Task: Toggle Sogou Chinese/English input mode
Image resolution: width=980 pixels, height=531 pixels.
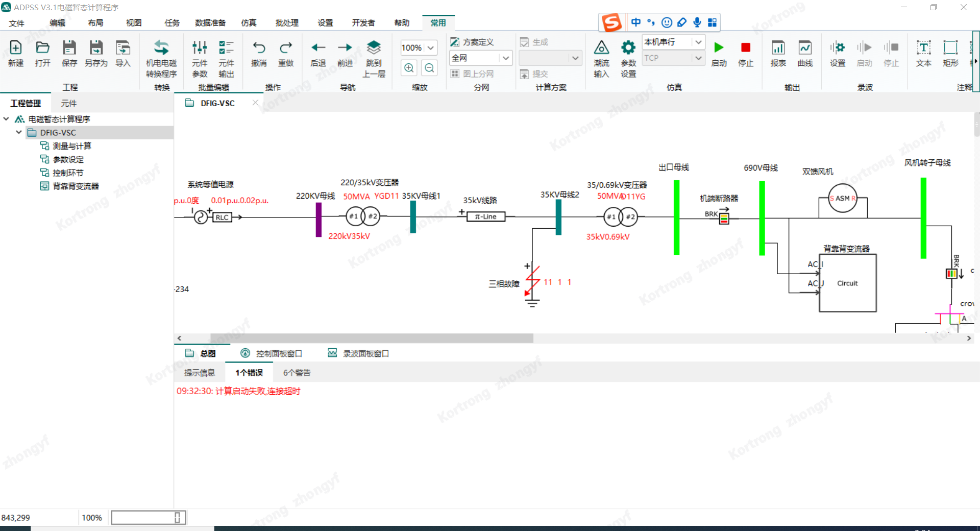Action: tap(635, 22)
